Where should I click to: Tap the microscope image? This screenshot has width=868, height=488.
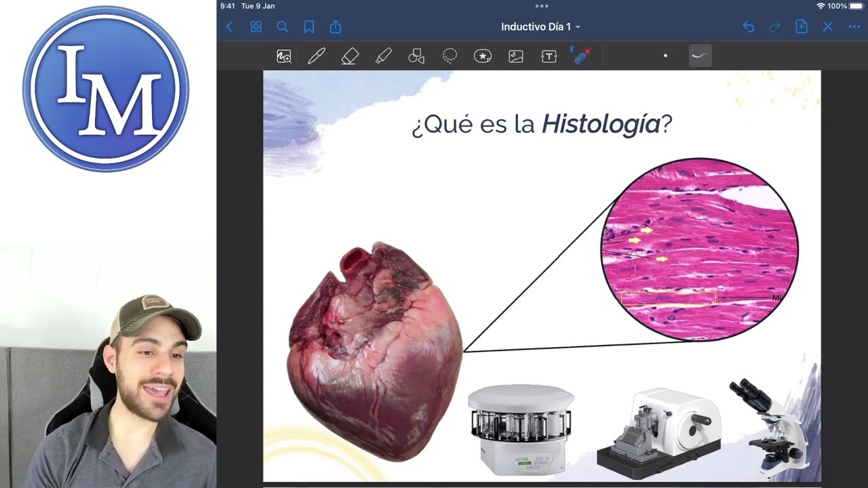[770, 427]
